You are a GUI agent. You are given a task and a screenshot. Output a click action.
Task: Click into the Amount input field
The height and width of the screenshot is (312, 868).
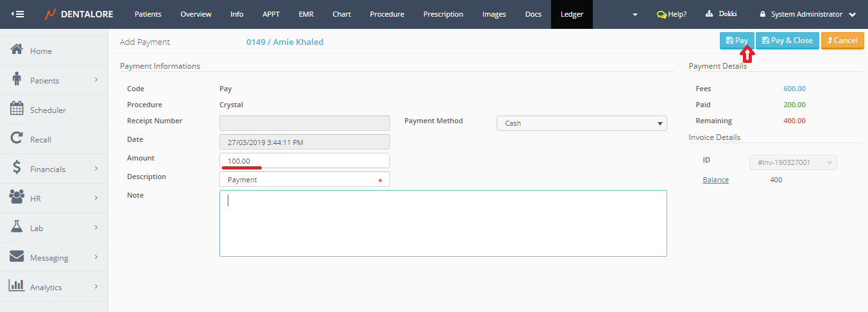click(304, 160)
